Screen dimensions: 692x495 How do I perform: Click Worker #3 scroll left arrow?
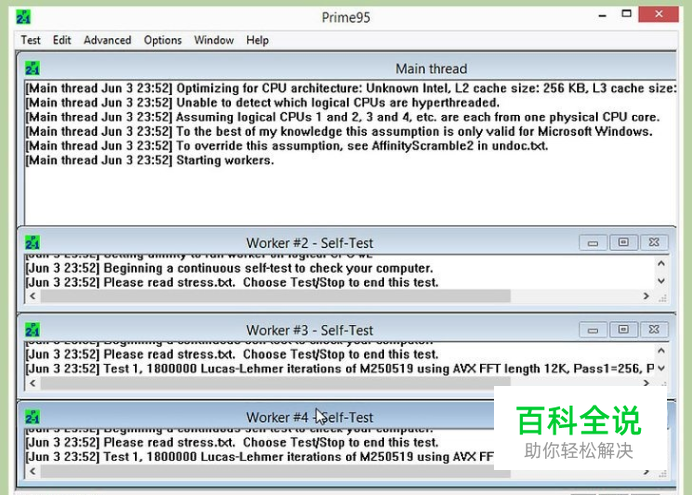(x=33, y=383)
